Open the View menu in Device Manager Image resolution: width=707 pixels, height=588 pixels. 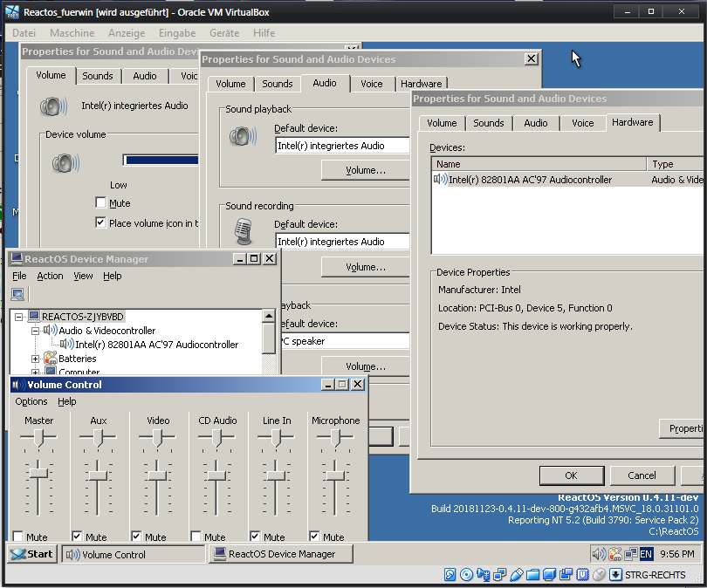point(84,276)
